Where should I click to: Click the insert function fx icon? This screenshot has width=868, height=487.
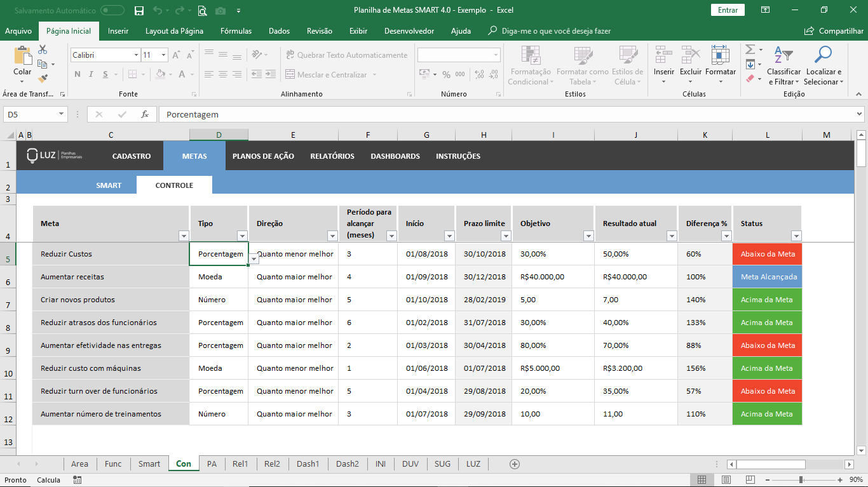(x=145, y=114)
